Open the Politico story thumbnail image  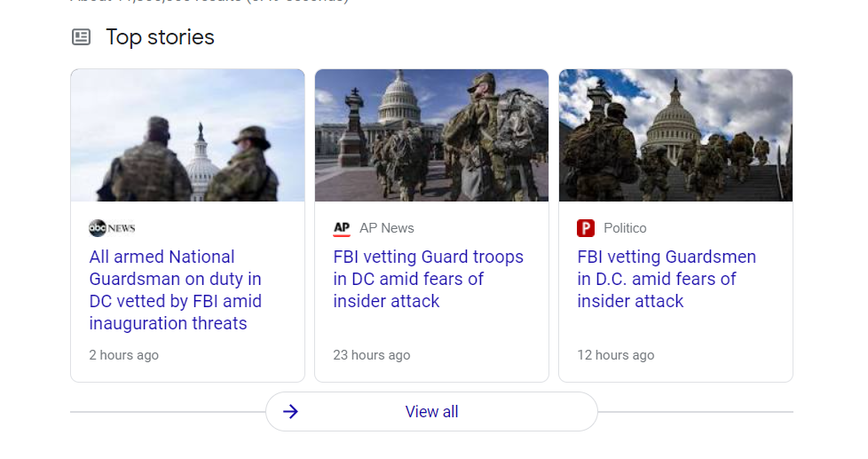676,135
